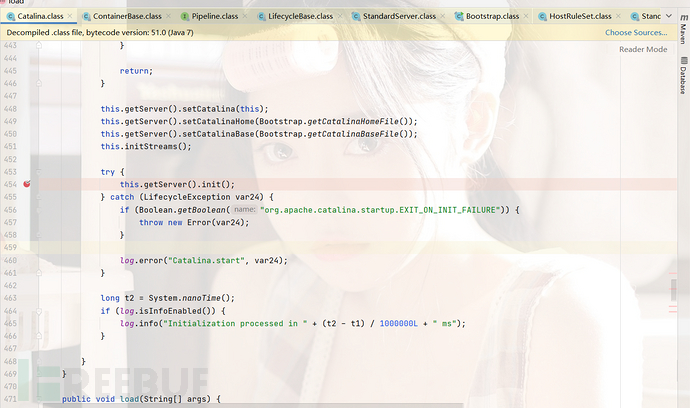This screenshot has height=408, width=690.
Task: Collapse the try block at line 453
Action: (x=39, y=172)
